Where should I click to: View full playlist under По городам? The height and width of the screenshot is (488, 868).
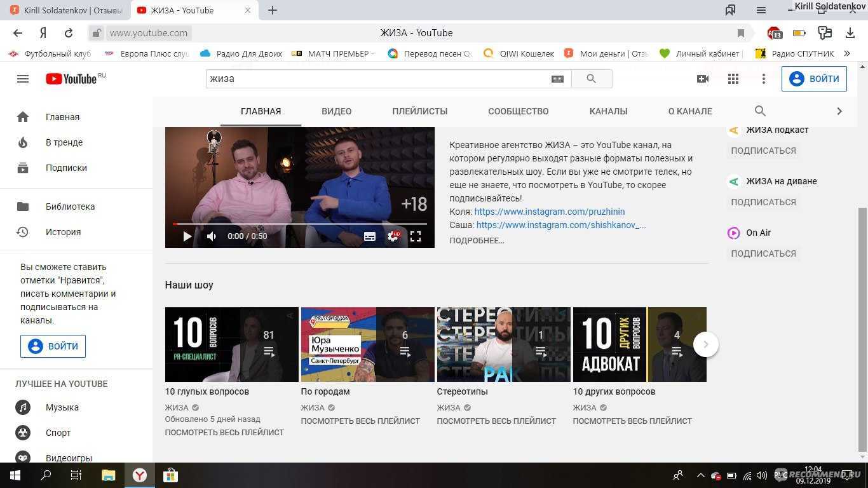pos(360,421)
